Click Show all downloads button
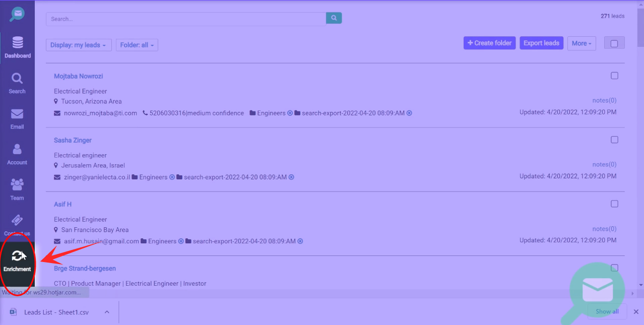This screenshot has height=325, width=644. point(607,311)
